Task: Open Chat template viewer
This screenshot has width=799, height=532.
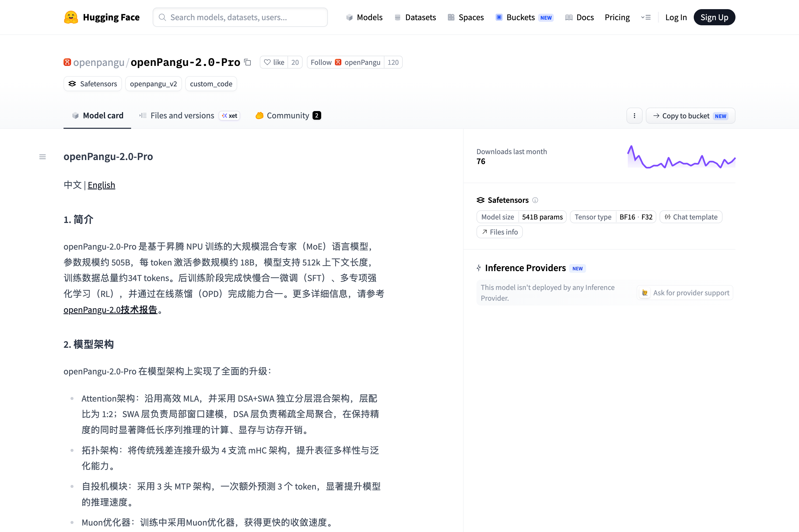Action: [691, 217]
